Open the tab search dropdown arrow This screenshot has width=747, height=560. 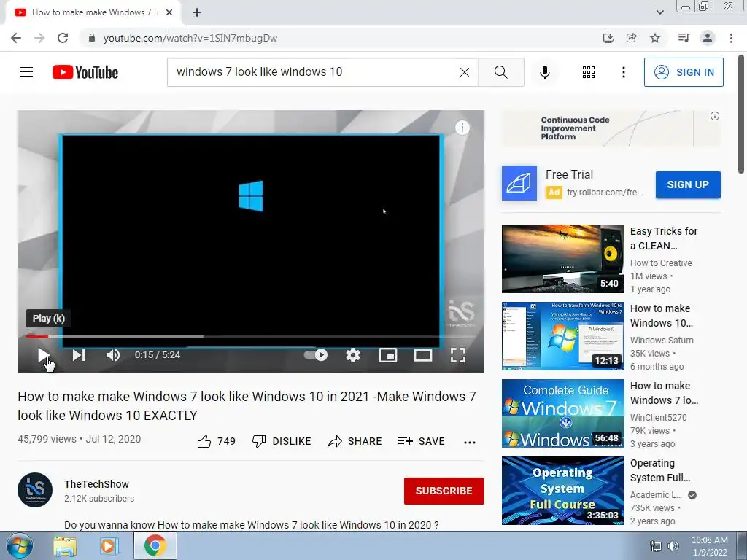click(659, 12)
